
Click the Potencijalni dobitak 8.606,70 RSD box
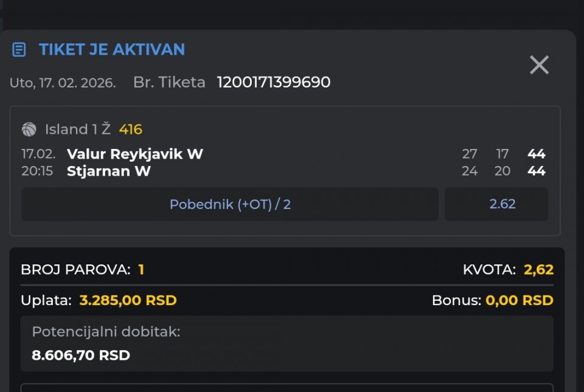point(287,343)
